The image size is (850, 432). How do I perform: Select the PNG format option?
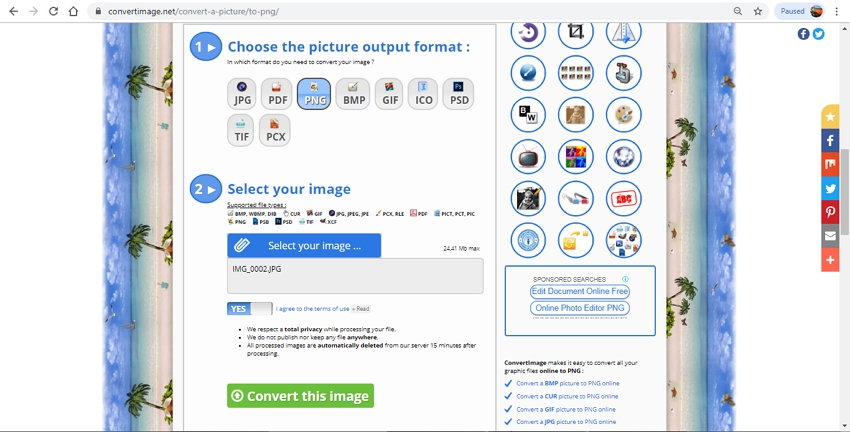[x=314, y=94]
